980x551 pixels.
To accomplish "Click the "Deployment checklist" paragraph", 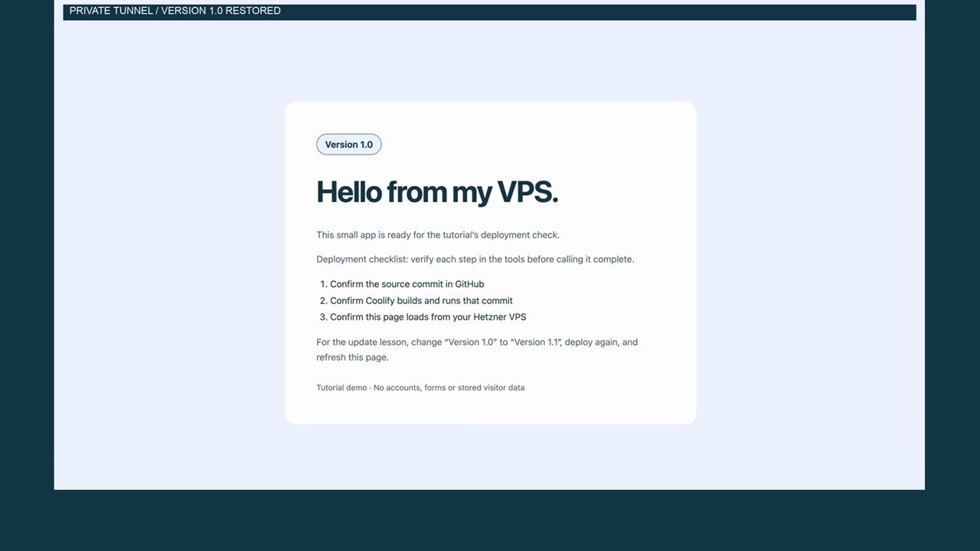I will tap(475, 259).
